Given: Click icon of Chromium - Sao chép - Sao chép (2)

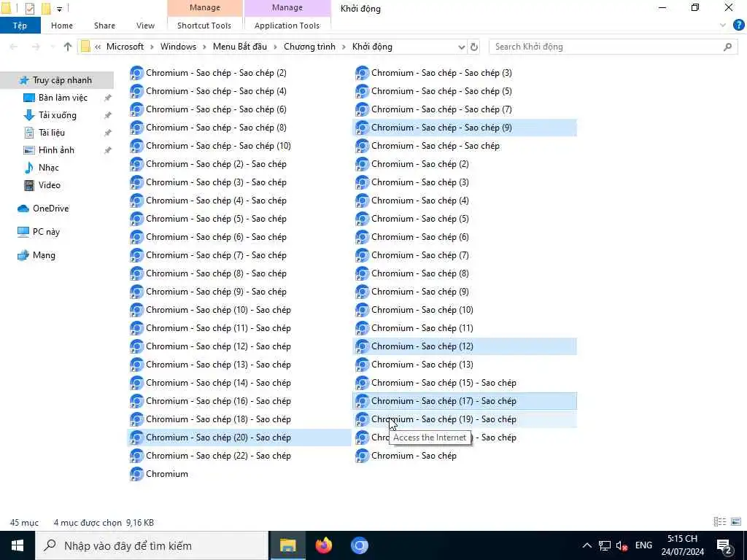Looking at the screenshot, I should pos(136,73).
